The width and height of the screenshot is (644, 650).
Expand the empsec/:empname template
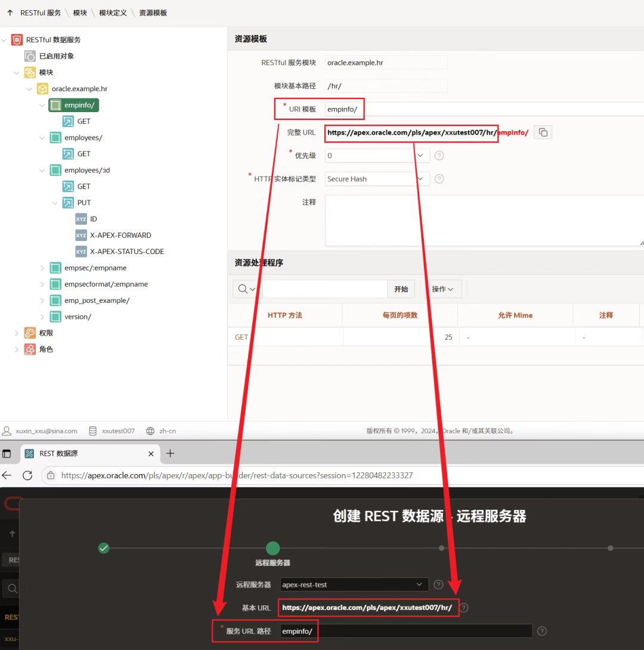[42, 268]
